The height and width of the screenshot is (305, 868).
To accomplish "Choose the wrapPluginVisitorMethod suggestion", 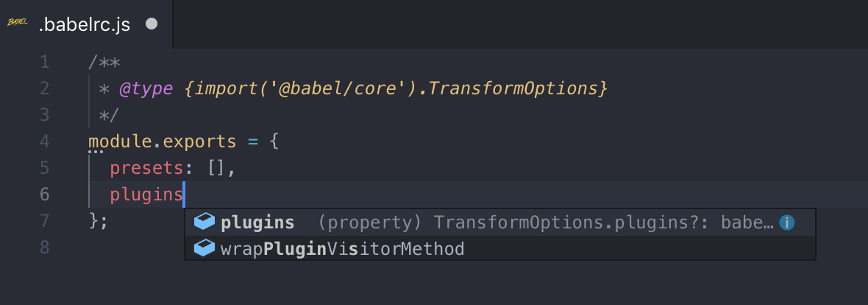I will coord(500,248).
